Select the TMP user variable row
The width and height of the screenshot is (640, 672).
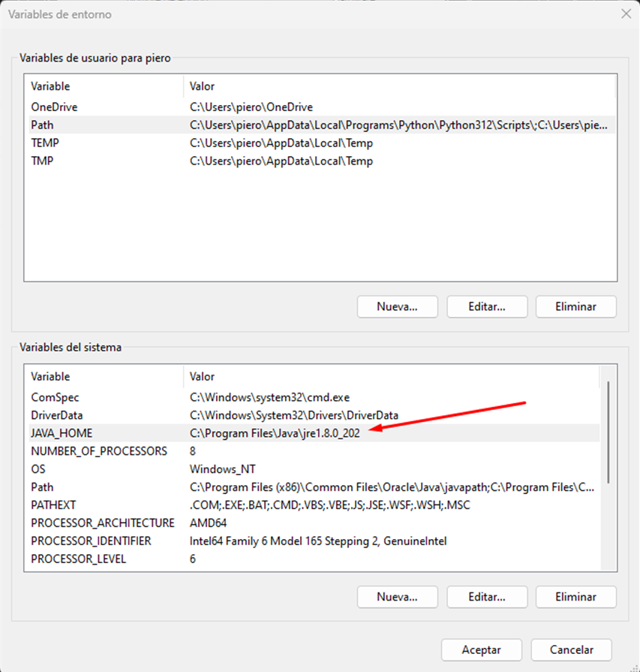tap(44, 161)
